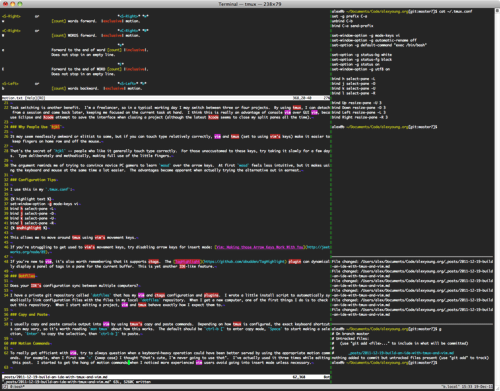Click the green cursor in the vim buffer

pos(129,363)
